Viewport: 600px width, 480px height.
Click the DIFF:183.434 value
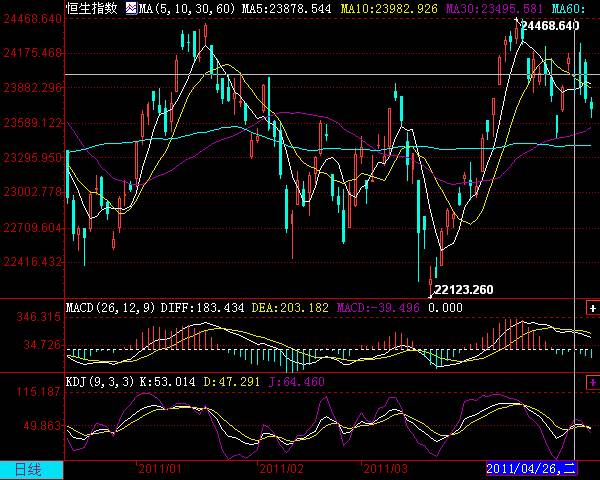click(x=202, y=308)
